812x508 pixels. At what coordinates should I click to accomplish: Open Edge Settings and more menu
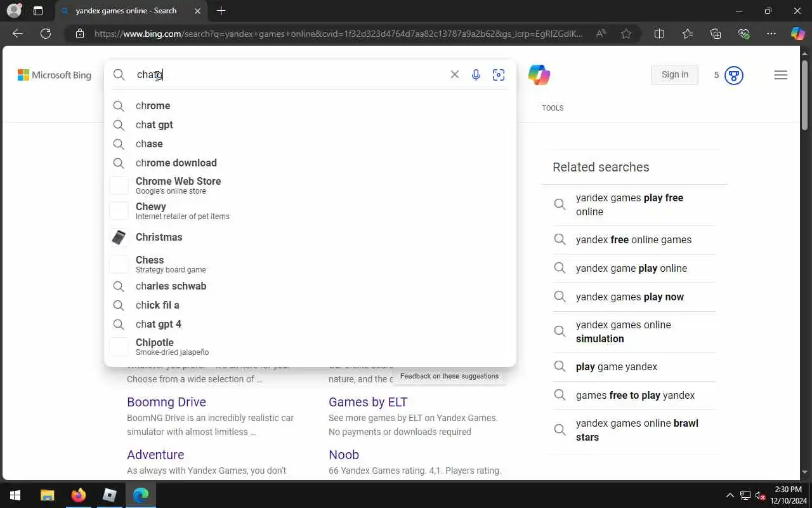771,34
